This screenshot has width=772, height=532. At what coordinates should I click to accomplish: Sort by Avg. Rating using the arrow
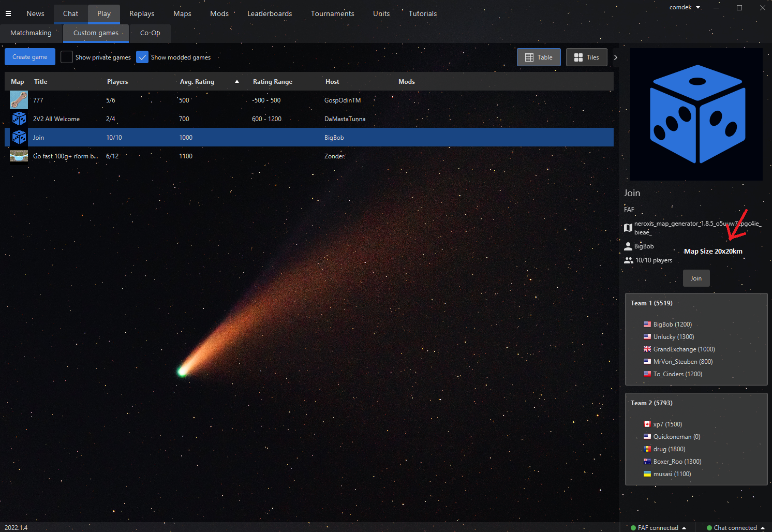click(237, 81)
